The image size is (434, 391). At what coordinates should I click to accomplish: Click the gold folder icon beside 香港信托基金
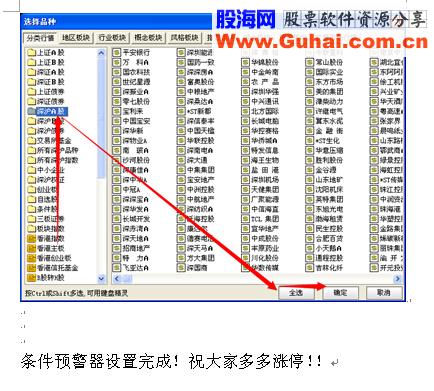pos(31,268)
